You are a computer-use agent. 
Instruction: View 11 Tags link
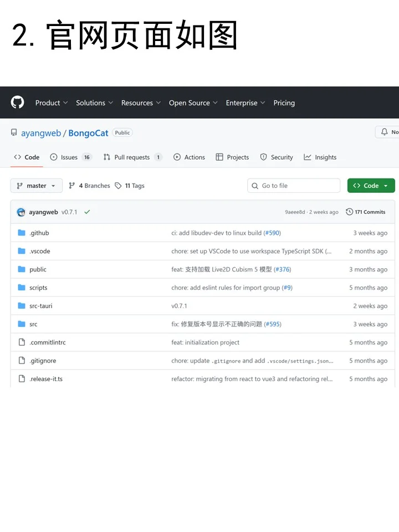tap(130, 186)
